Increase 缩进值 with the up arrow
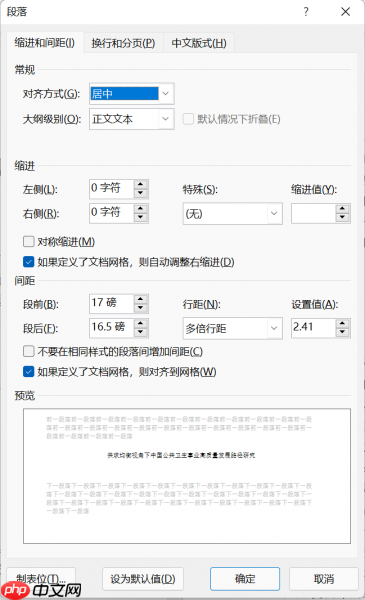The width and height of the screenshot is (365, 600). click(x=342, y=209)
